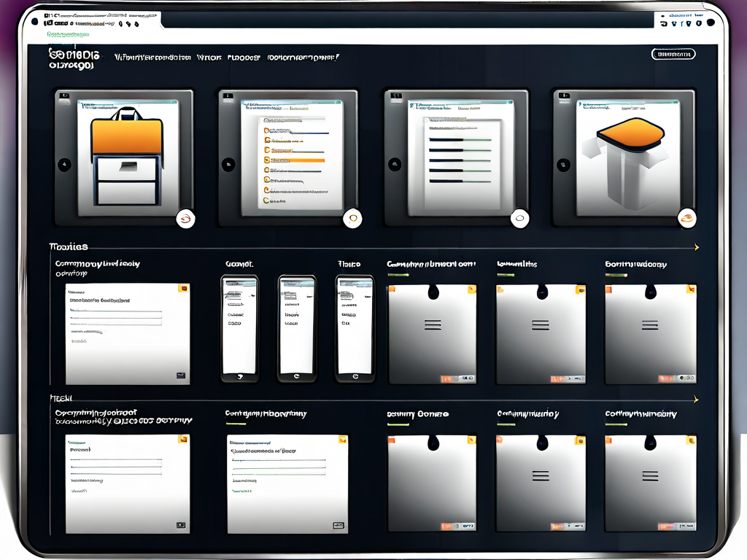The image size is (747, 560).
Task: Click the hamburger icon on the first gray card in the middle row
Action: coord(433,324)
